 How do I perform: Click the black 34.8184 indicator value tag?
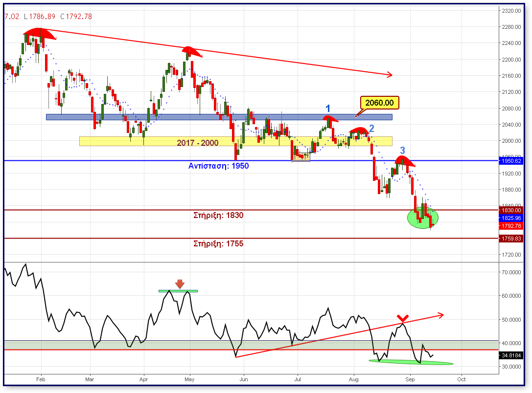coord(511,355)
